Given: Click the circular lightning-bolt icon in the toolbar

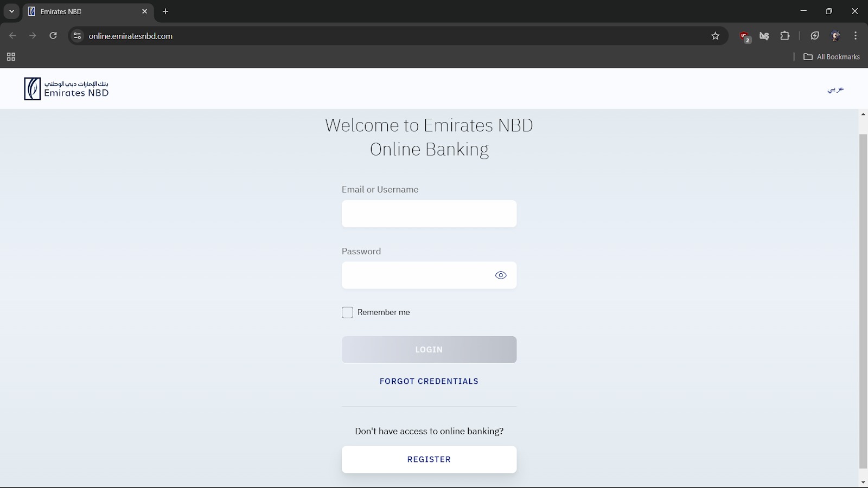Looking at the screenshot, I should click(x=815, y=36).
